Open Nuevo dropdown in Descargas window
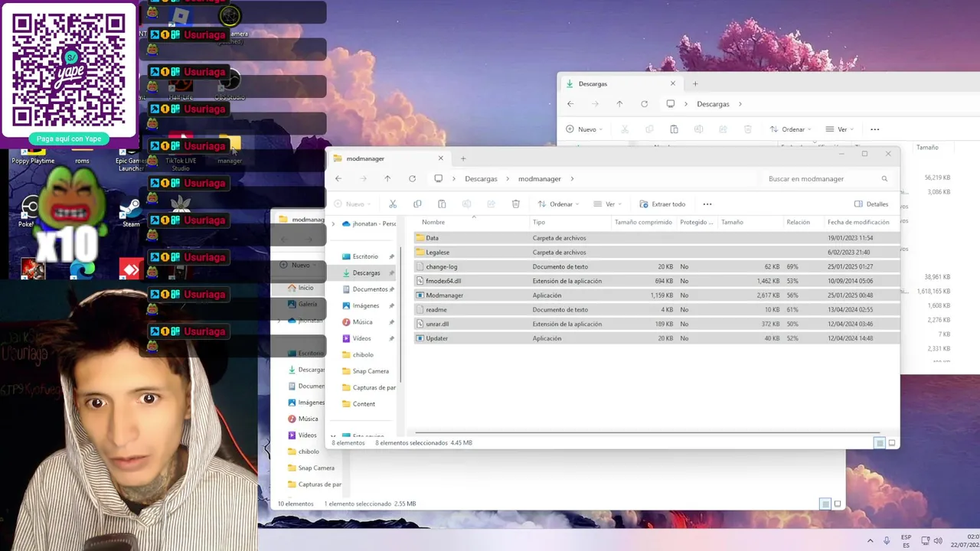Viewport: 980px width, 551px height. tap(584, 129)
